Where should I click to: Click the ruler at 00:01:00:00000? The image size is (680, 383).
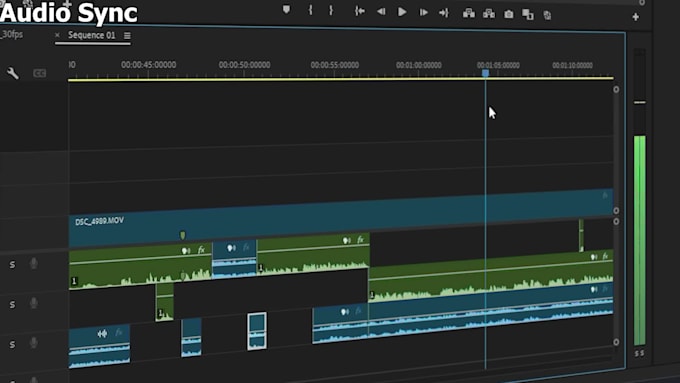(418, 65)
